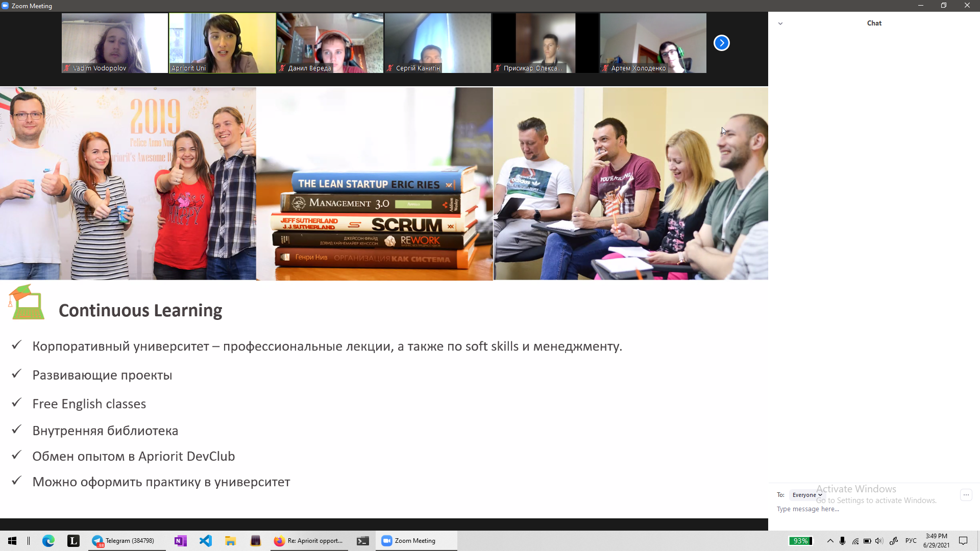This screenshot has width=980, height=551.
Task: Open Windows Start menu
Action: pyautogui.click(x=12, y=541)
